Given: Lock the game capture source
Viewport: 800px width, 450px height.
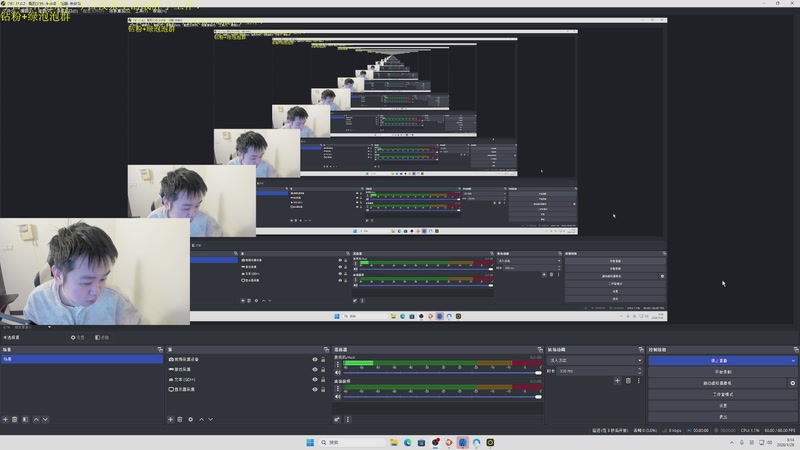Looking at the screenshot, I should coord(323,369).
